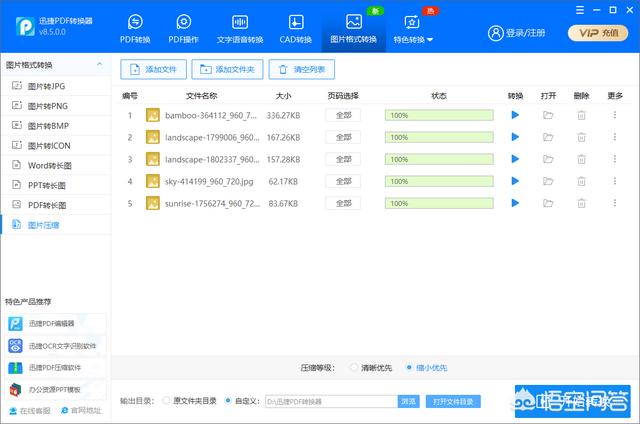Click the 清空列表 button
This screenshot has height=424, width=640.
(302, 69)
